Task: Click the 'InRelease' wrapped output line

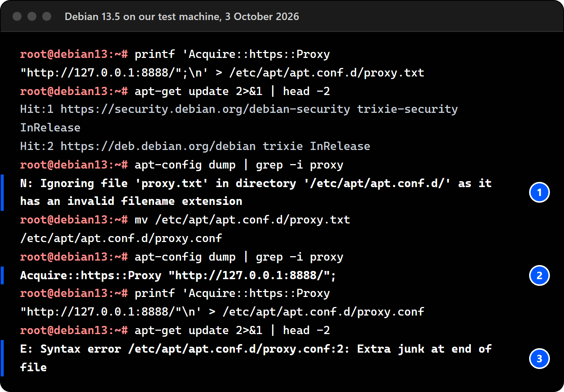Action: [x=50, y=128]
